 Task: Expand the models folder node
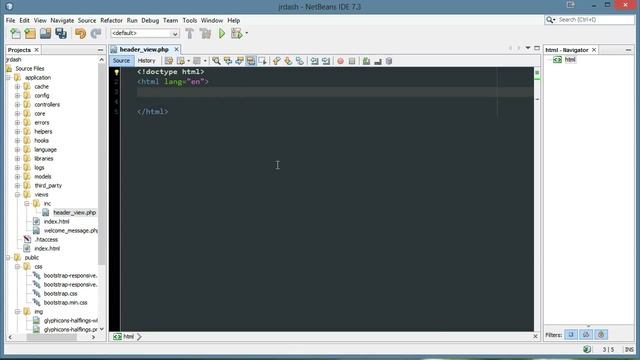[x=18, y=176]
